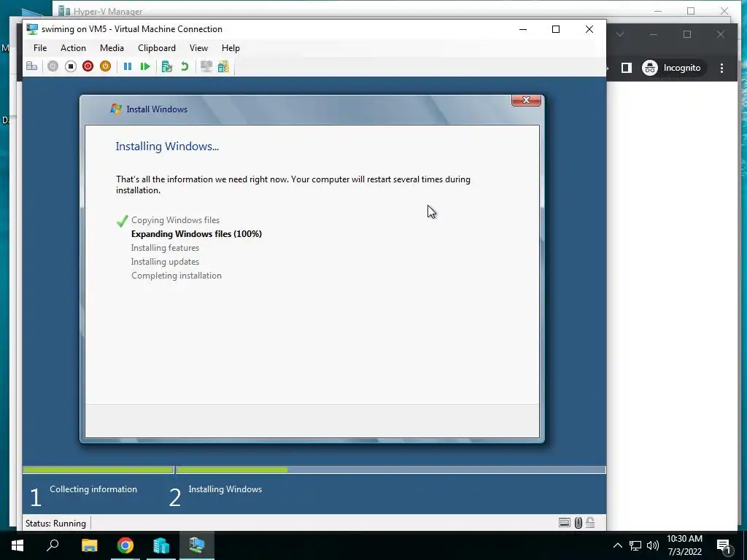Open the View menu
The height and width of the screenshot is (560, 747).
[x=198, y=48]
